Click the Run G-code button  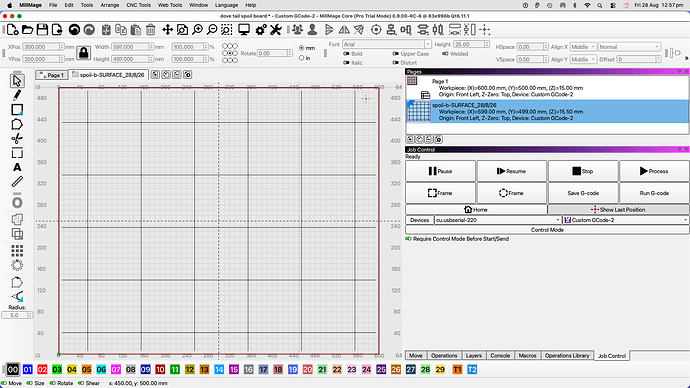click(654, 193)
